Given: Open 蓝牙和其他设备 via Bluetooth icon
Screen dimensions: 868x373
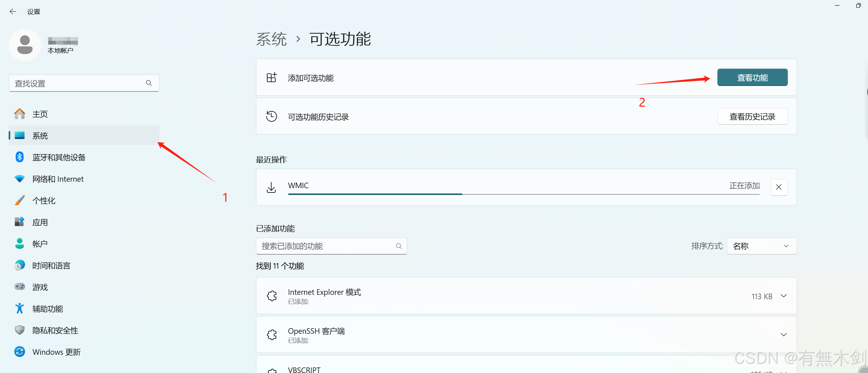Looking at the screenshot, I should point(19,157).
